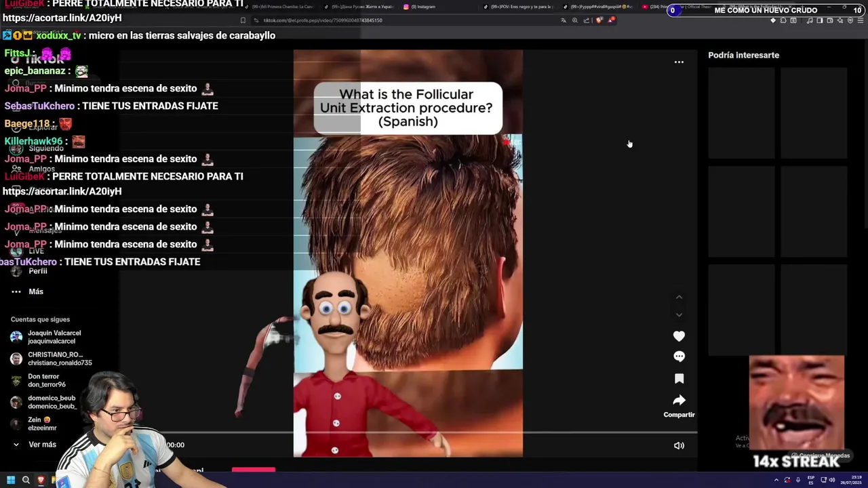Screen dimensions: 868x488
Task: Click the taskbar clock showing 23:19
Action: [850, 480]
